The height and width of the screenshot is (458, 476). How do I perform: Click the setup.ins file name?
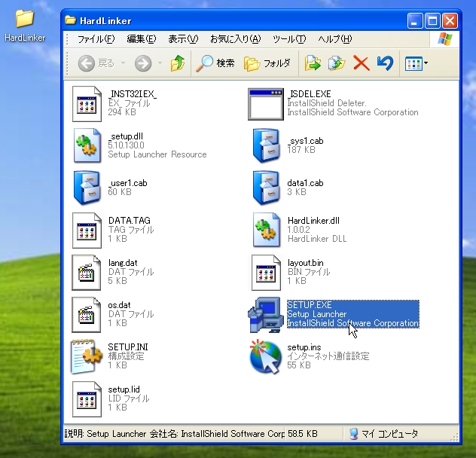pos(304,347)
